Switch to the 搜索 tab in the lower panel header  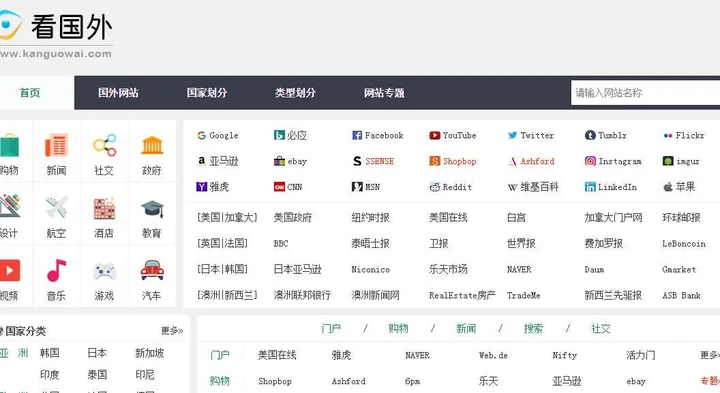click(533, 328)
